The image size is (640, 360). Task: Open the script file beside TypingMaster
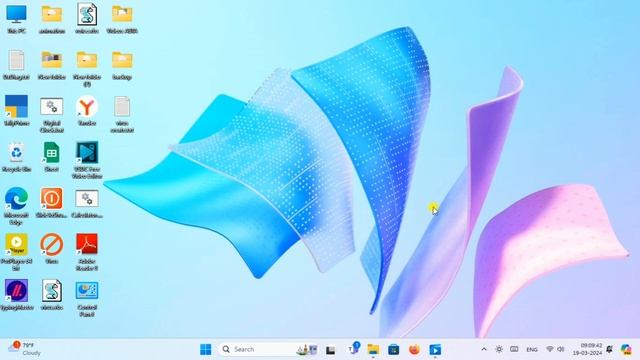[x=51, y=295]
